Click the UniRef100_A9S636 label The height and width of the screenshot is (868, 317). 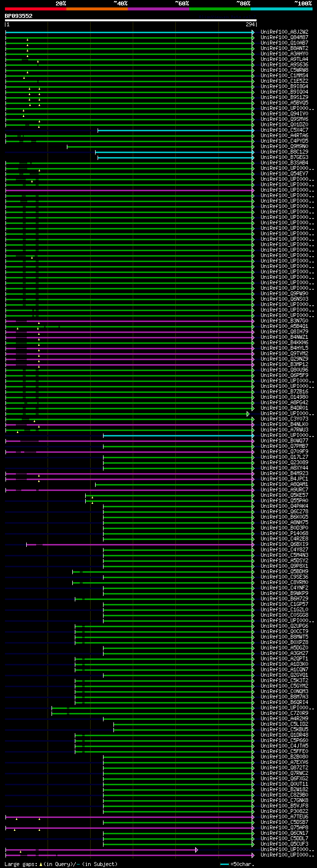click(x=284, y=65)
